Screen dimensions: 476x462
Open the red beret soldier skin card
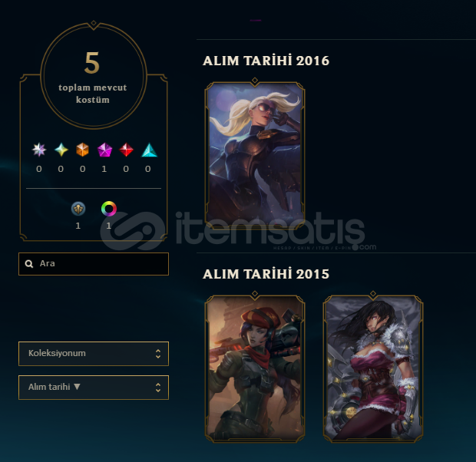point(255,367)
